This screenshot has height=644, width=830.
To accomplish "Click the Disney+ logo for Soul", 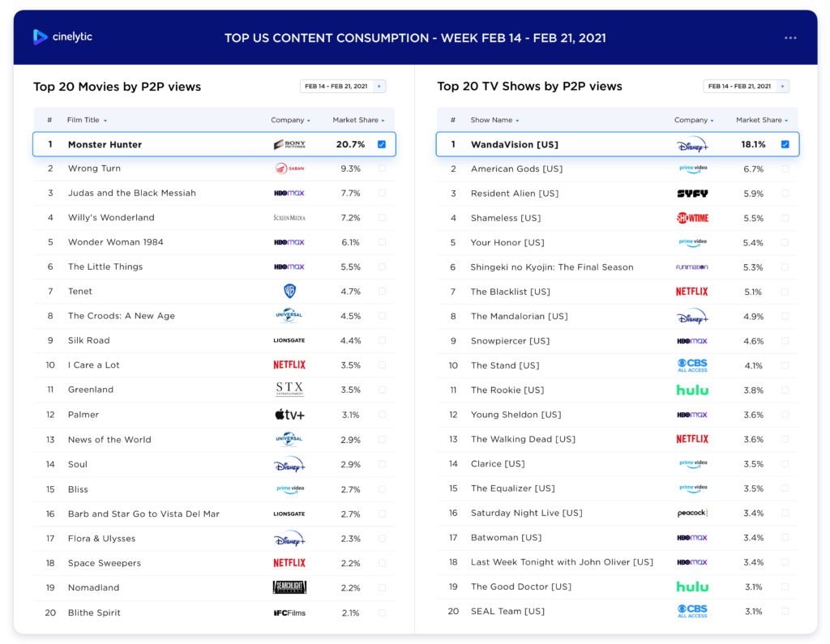I will [289, 464].
